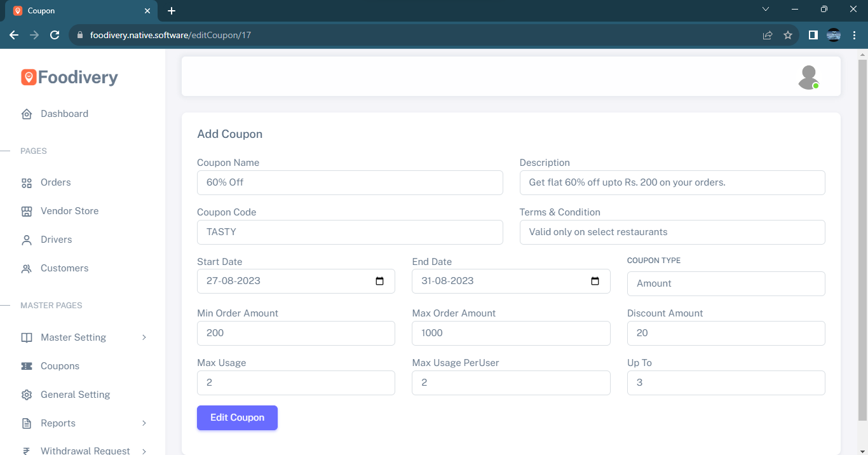
Task: Open Start Date calendar picker
Action: [x=380, y=281]
